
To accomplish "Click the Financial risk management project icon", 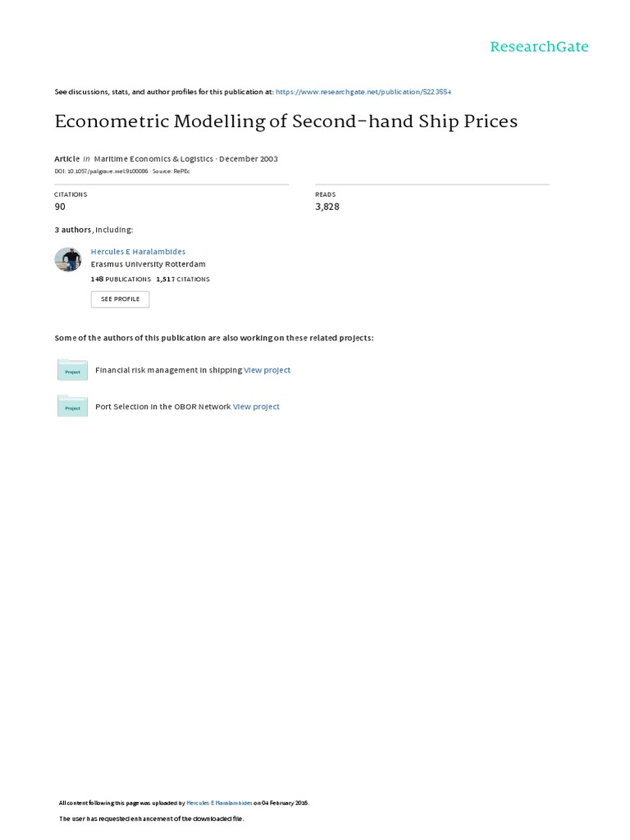I will tap(72, 370).
